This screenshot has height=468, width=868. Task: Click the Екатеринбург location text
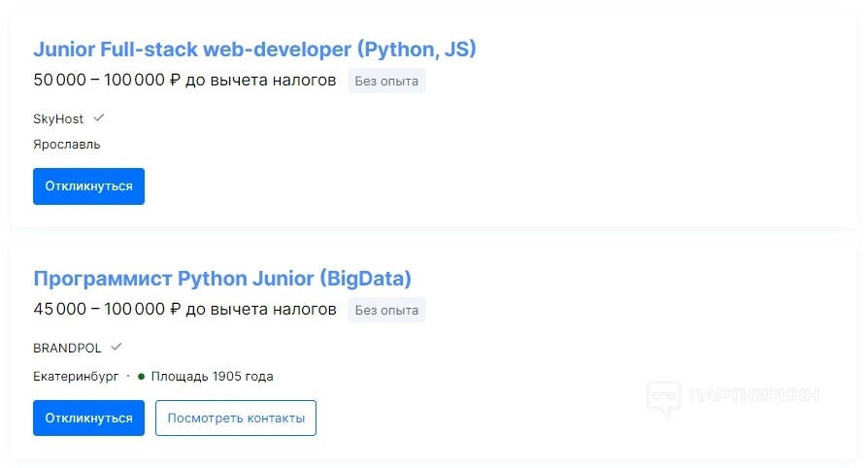76,376
